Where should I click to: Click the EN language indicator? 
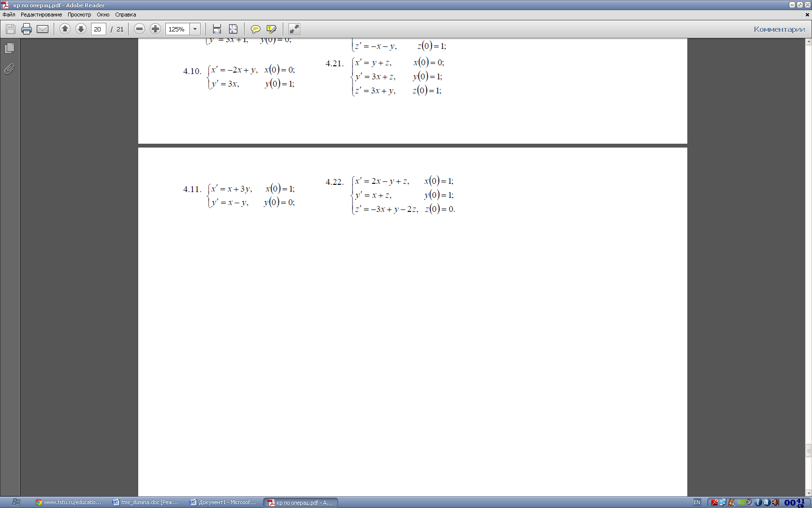(x=696, y=502)
